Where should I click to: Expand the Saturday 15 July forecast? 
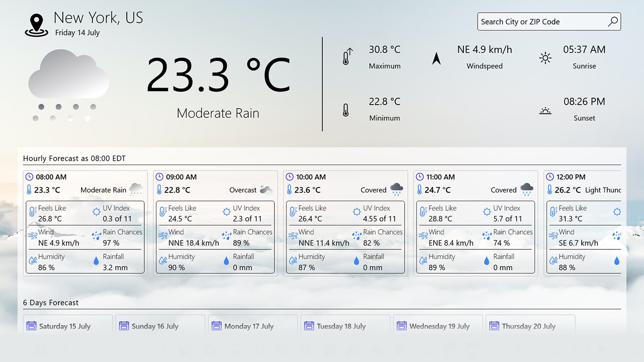(x=67, y=326)
